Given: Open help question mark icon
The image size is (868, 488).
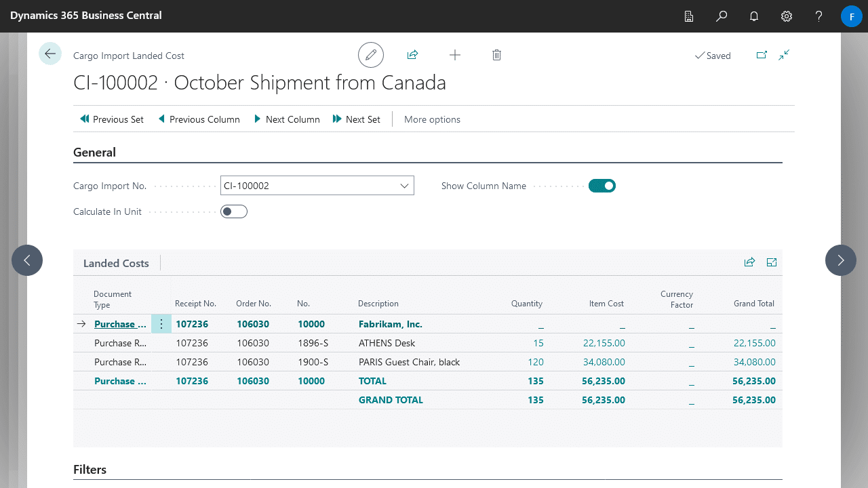Looking at the screenshot, I should click(819, 16).
